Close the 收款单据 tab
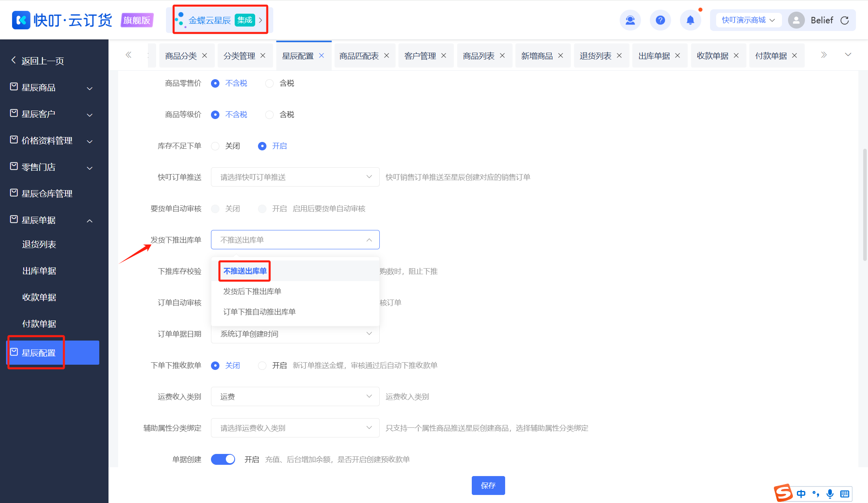 click(x=736, y=55)
